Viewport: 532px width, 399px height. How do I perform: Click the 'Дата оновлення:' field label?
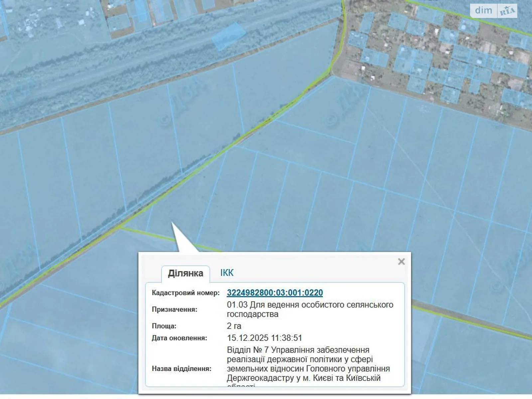(x=179, y=338)
